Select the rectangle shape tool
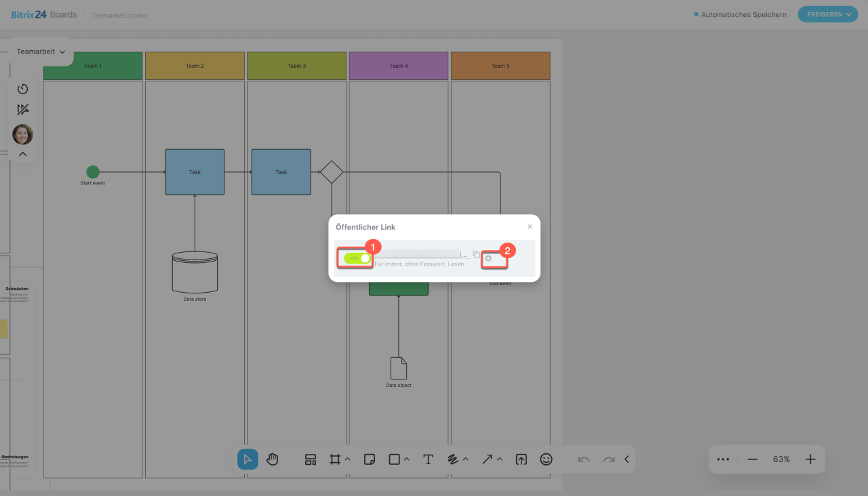The height and width of the screenshot is (496, 868). 394,459
